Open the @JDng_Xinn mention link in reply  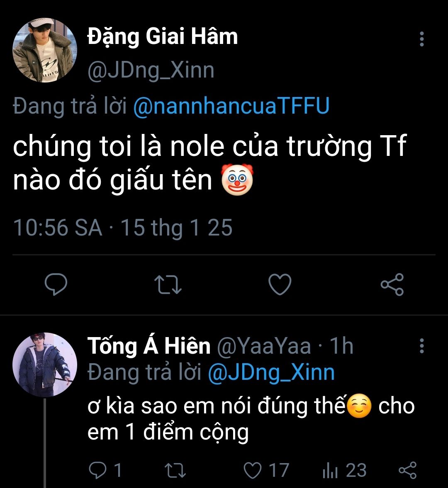coord(271,372)
